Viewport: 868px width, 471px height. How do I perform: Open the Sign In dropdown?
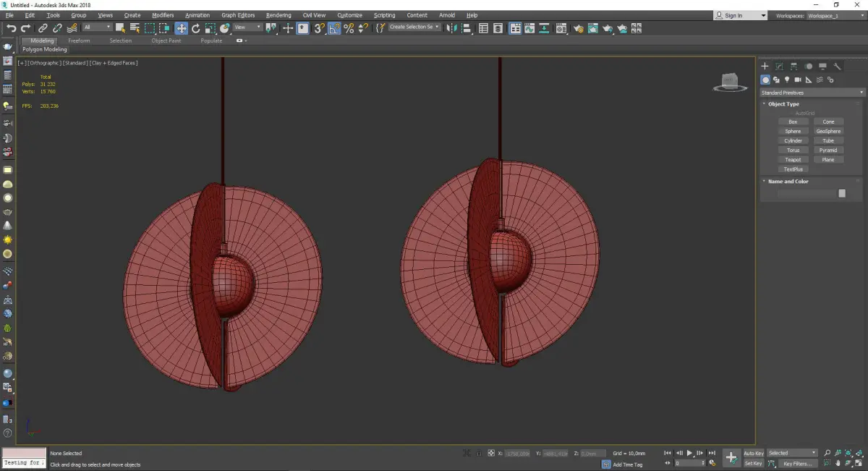tap(740, 15)
